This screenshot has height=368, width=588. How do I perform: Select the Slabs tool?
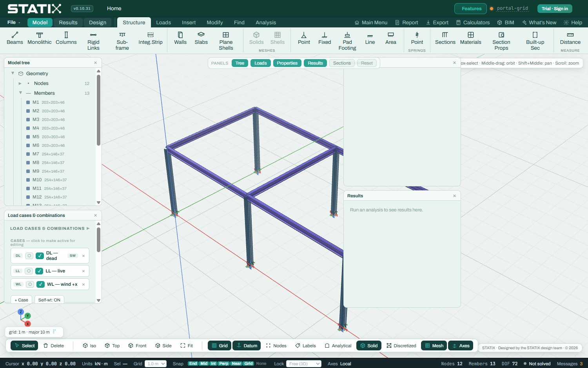(x=201, y=38)
